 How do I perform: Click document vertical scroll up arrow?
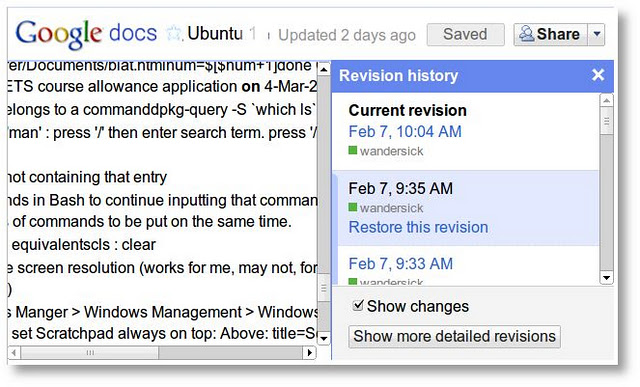pyautogui.click(x=324, y=69)
